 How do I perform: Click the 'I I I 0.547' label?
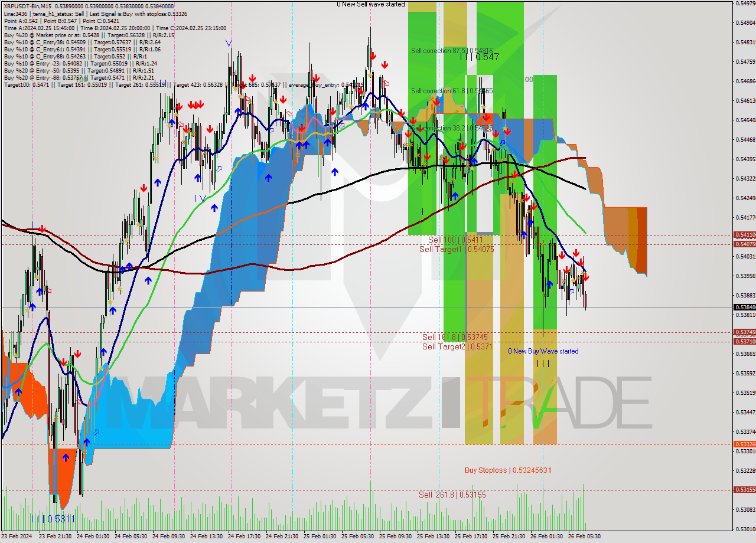(x=480, y=57)
